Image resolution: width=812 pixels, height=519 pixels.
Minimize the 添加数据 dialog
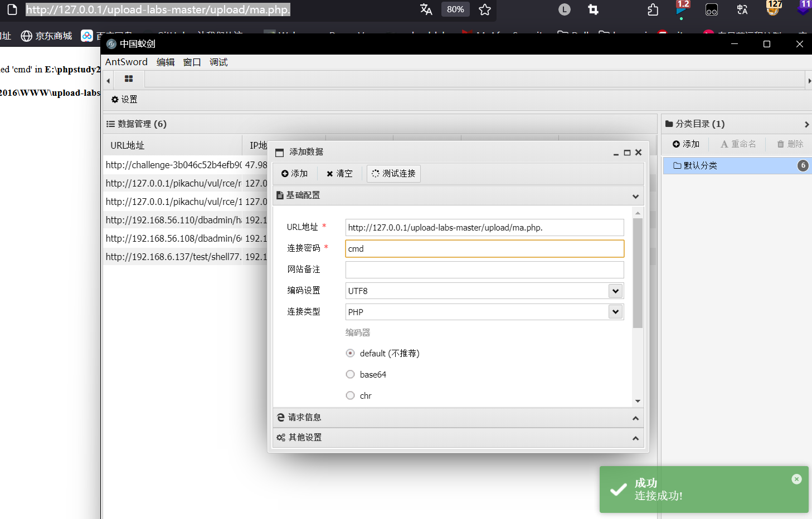616,153
